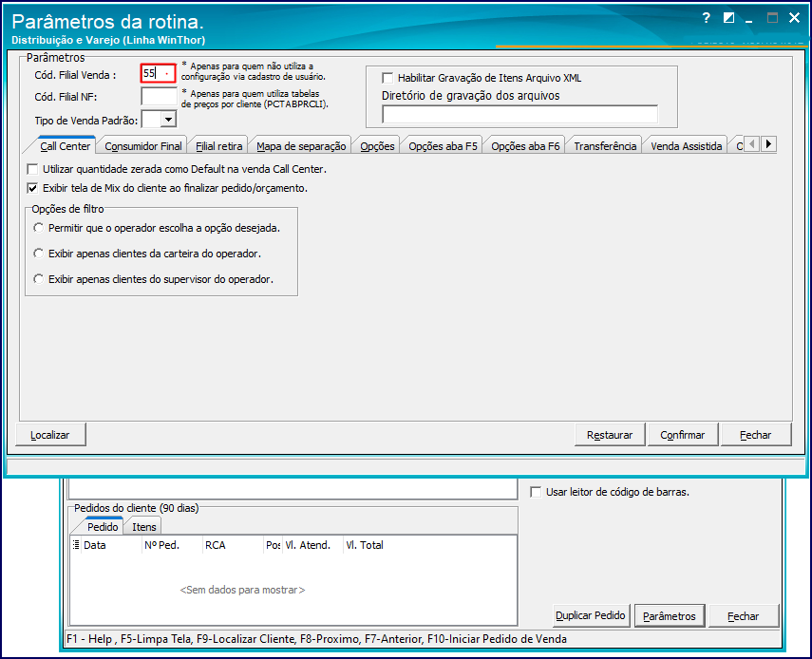Enable Habilitar Gravação de Itens Arquivo XML

(x=387, y=78)
